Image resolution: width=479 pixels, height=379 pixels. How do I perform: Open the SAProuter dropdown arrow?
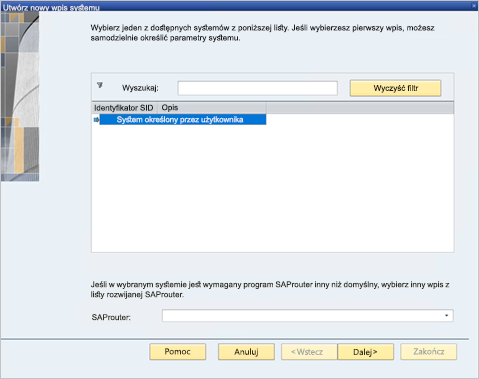pyautogui.click(x=446, y=316)
